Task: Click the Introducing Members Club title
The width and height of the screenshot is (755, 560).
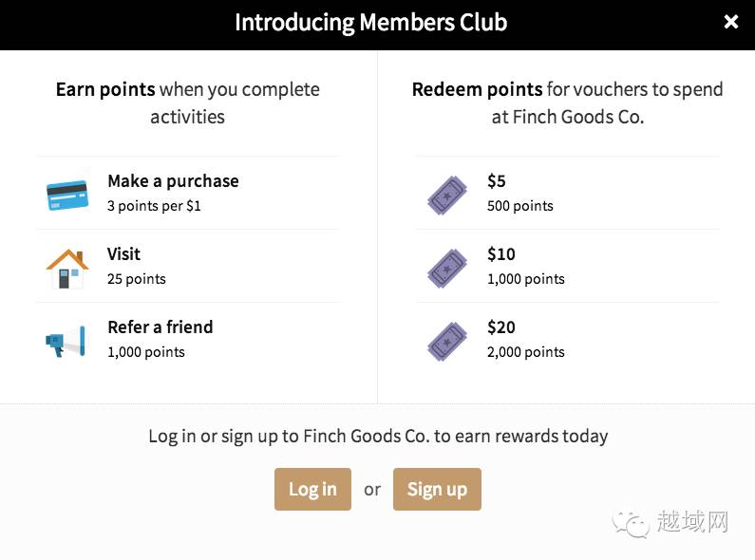Action: [x=370, y=22]
